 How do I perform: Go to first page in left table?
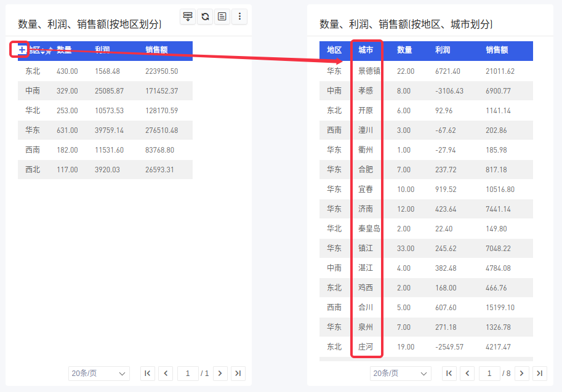tap(147, 373)
